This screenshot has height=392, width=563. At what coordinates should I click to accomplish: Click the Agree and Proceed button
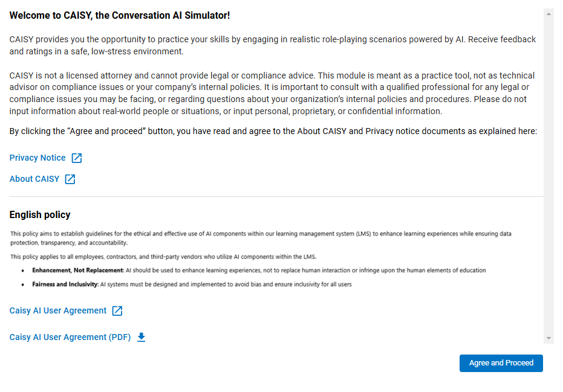point(501,363)
